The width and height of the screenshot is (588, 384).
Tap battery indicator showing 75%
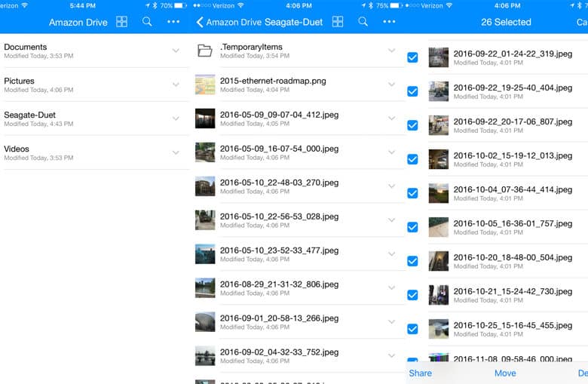pyautogui.click(x=396, y=5)
